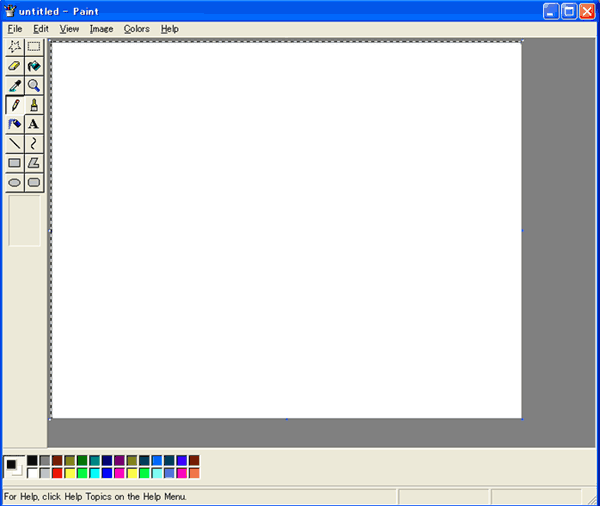Open the Colors menu

point(137,29)
